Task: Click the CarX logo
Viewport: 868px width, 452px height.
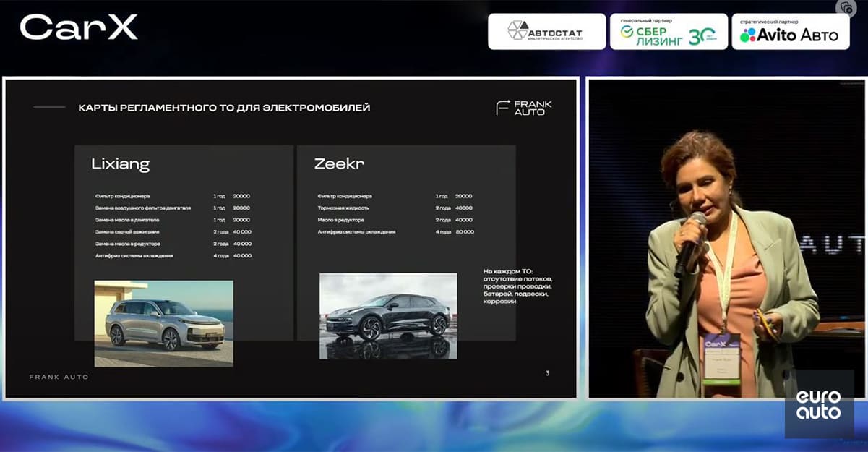Action: [x=79, y=28]
